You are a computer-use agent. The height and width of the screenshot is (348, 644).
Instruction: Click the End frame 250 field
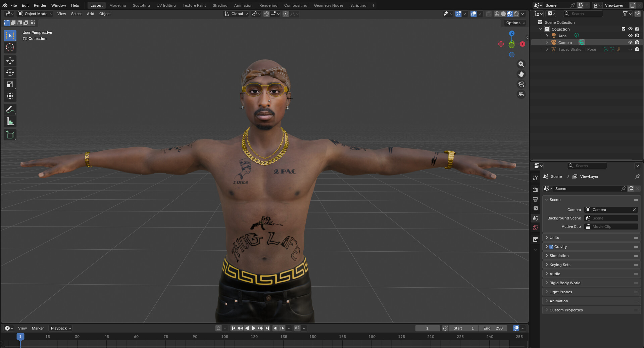(x=493, y=328)
